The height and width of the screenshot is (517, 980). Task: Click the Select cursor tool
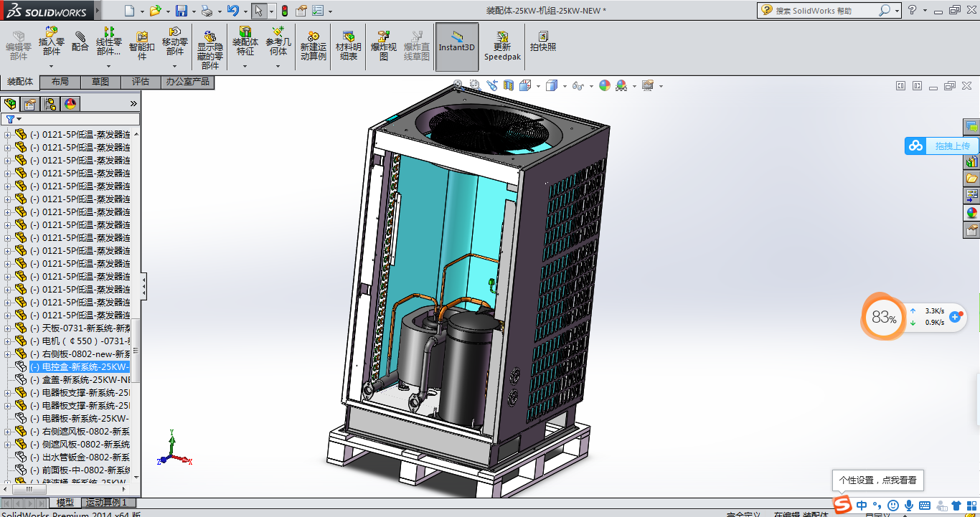click(259, 11)
